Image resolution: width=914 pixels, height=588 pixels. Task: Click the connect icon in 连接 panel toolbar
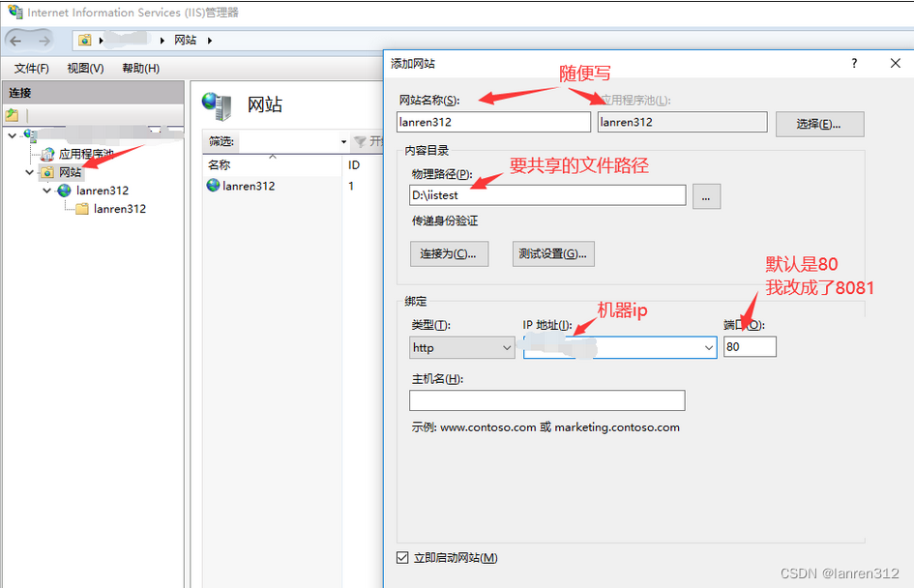[12, 115]
